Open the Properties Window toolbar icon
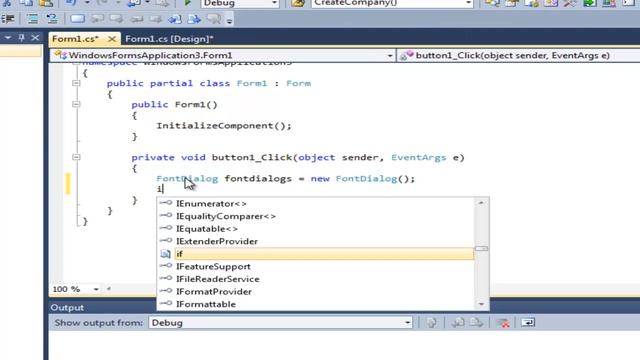Image resolution: width=640 pixels, height=360 pixels. click(x=512, y=3)
